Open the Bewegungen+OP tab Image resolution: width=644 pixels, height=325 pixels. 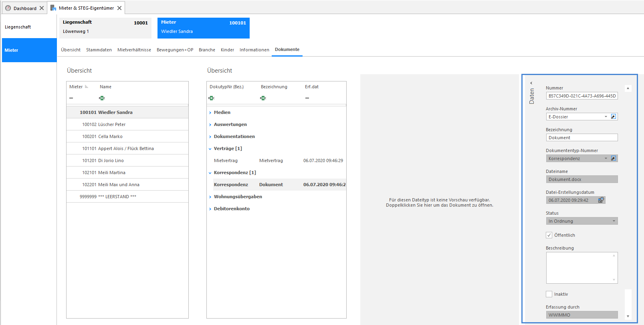pyautogui.click(x=175, y=50)
